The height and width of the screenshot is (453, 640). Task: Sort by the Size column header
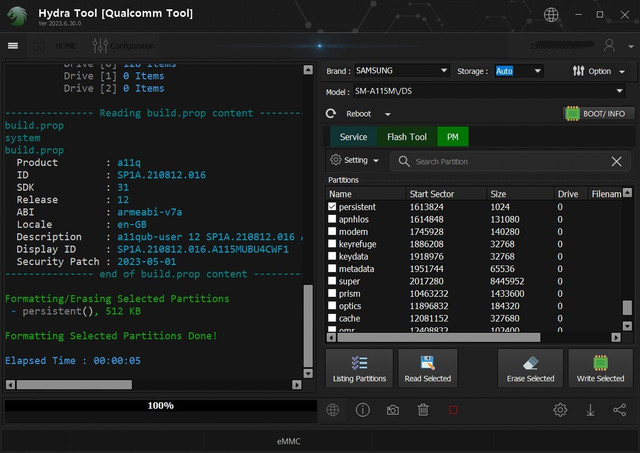520,194
